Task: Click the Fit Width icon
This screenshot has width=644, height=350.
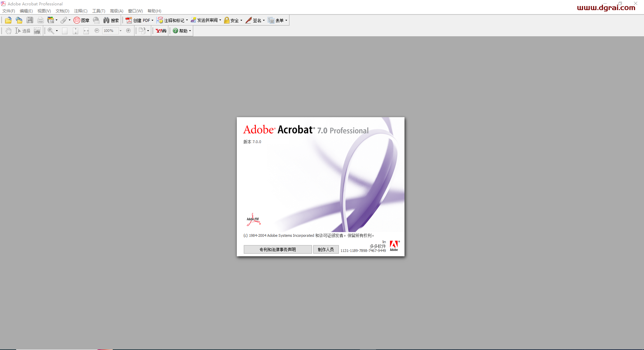Action: click(86, 31)
